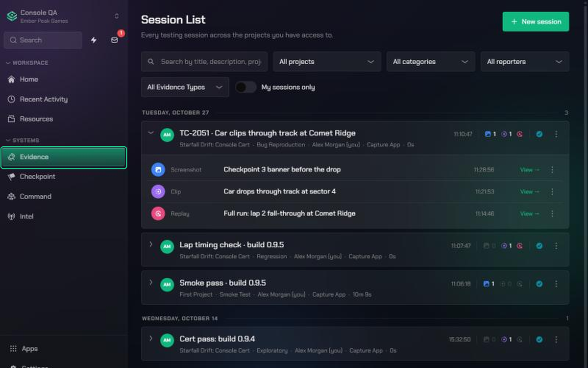Click the title 'Car drops through track at sector 4'
Image resolution: width=588 pixels, height=368 pixels.
280,192
